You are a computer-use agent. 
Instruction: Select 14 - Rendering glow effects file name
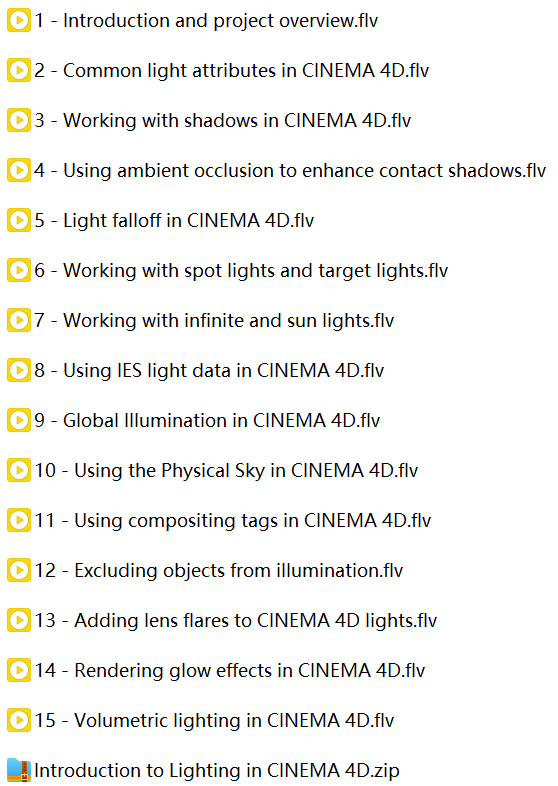pos(230,671)
